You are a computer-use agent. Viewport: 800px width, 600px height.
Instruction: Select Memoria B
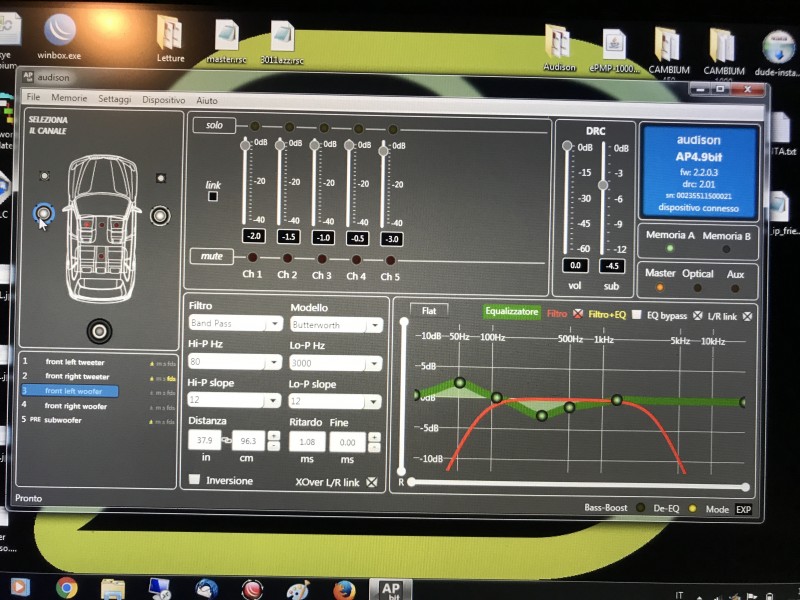726,249
